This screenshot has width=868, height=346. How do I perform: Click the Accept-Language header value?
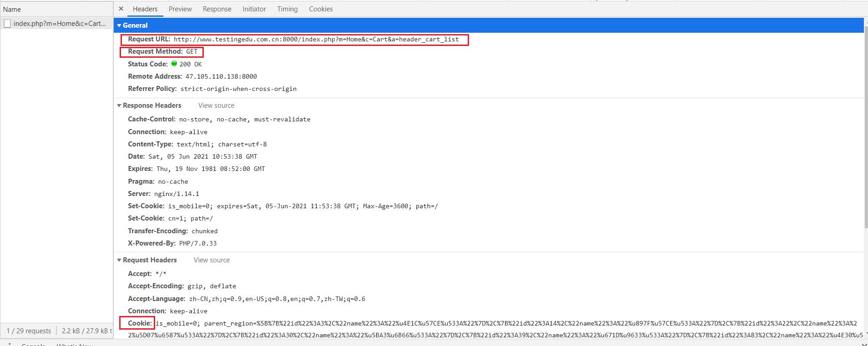pos(277,299)
